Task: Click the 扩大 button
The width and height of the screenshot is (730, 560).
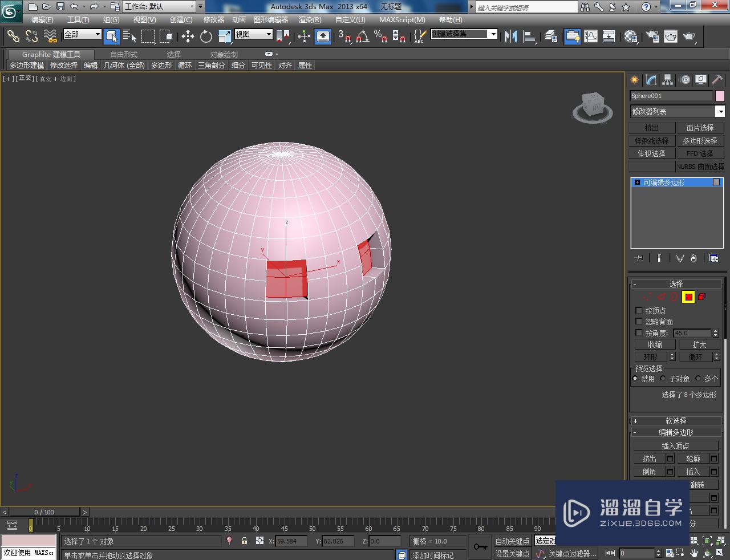Action: [699, 344]
